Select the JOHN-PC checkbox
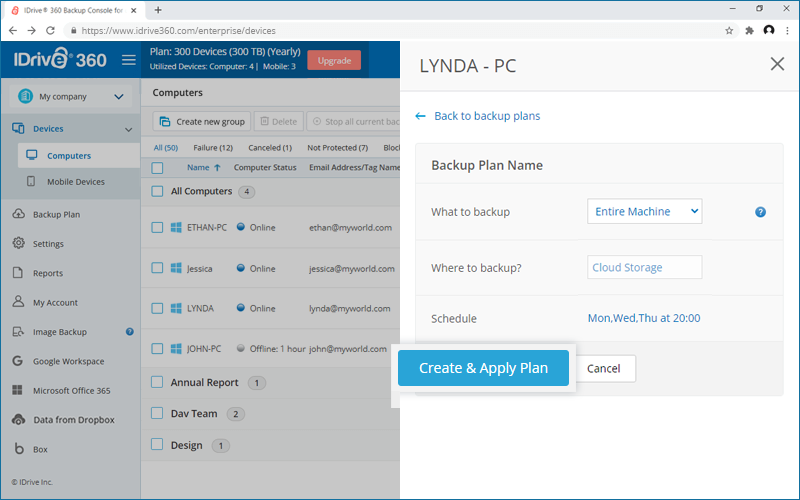The height and width of the screenshot is (500, 800). click(157, 348)
